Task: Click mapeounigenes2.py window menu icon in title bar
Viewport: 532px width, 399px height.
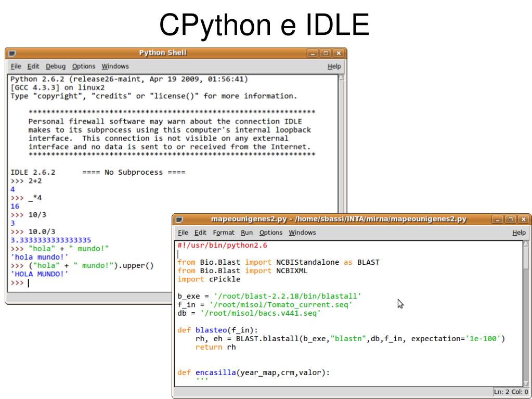Action: 179,220
